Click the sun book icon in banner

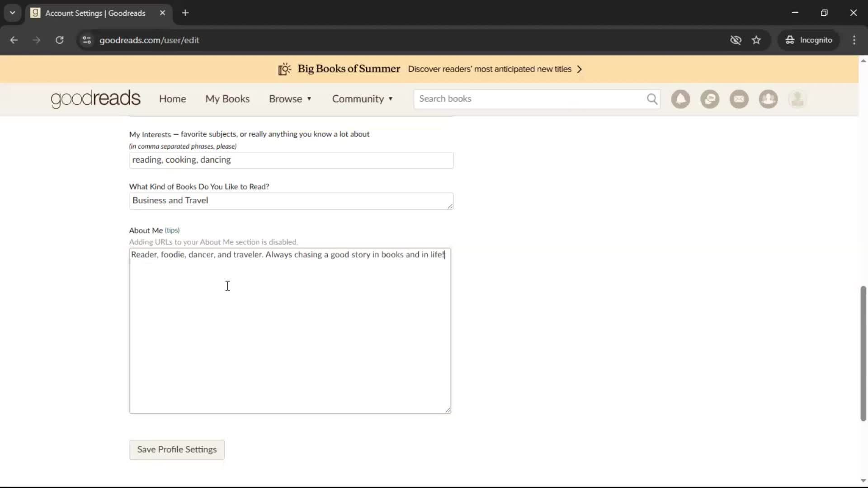pos(284,69)
